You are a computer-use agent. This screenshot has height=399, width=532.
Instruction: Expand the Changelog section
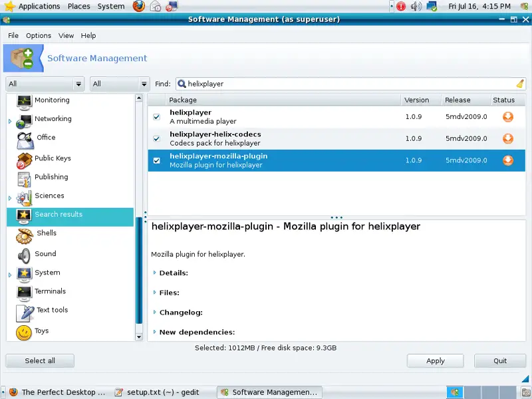(x=155, y=312)
